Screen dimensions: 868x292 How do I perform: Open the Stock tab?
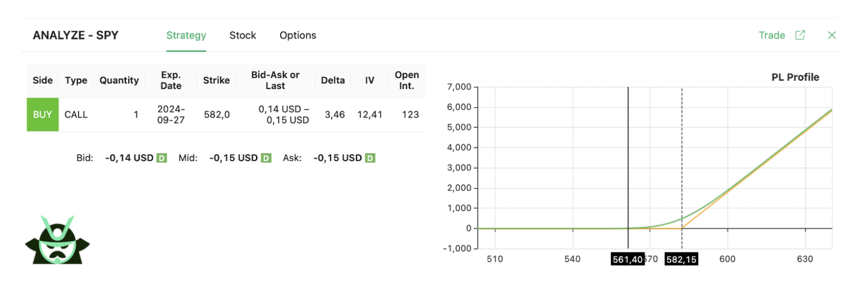[242, 35]
